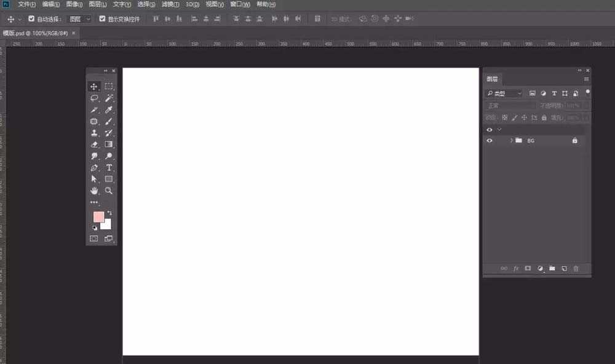Create a new group with folder icon
615x364 pixels.
click(552, 269)
